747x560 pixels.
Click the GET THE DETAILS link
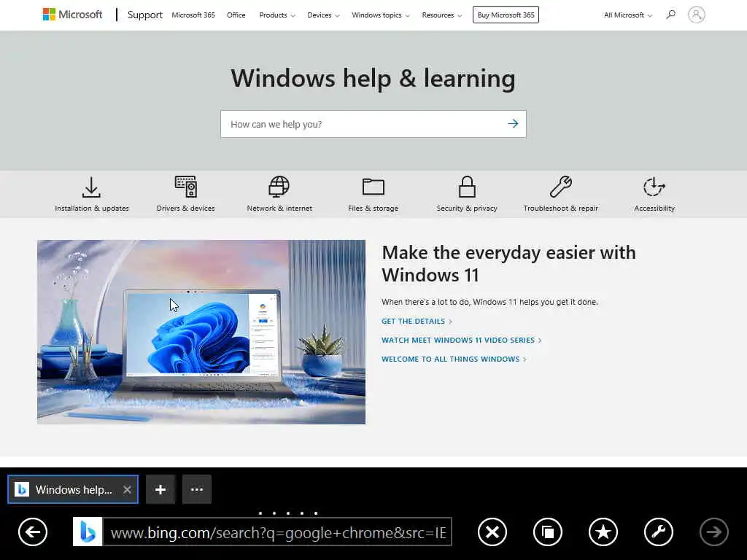click(x=417, y=322)
